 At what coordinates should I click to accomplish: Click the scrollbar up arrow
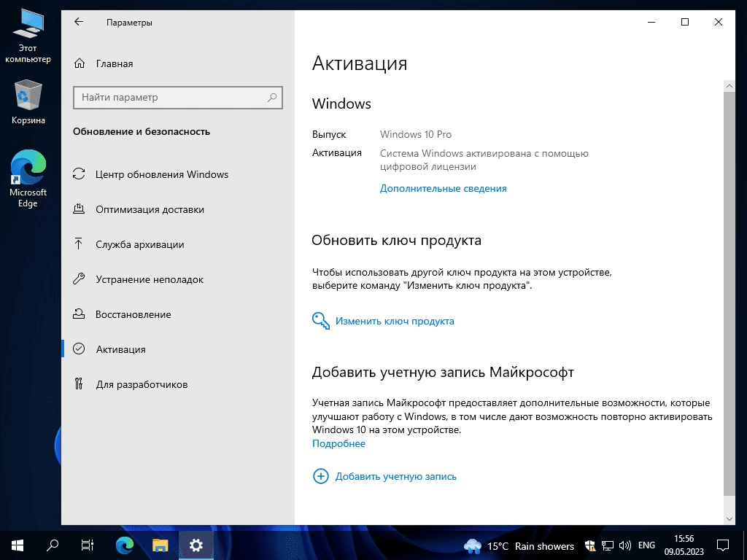[x=729, y=86]
